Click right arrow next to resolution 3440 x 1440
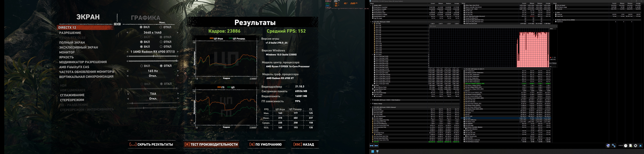This screenshot has height=154, width=644. click(x=178, y=33)
